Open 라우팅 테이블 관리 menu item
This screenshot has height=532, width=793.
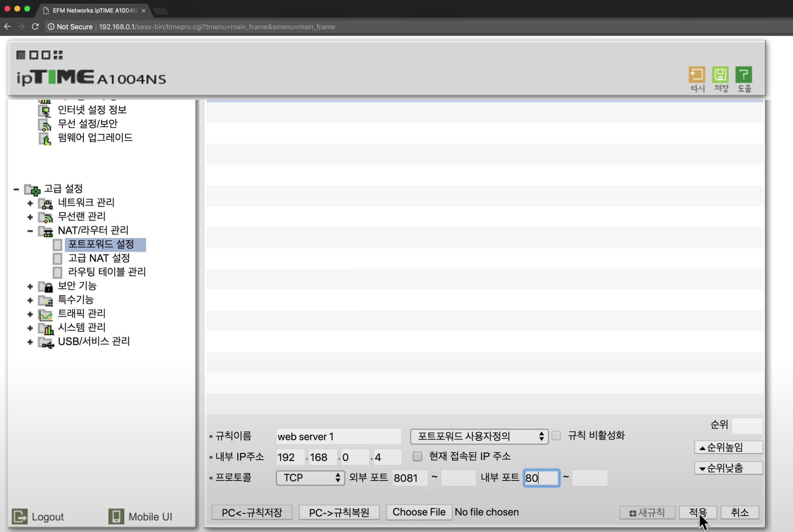106,272
